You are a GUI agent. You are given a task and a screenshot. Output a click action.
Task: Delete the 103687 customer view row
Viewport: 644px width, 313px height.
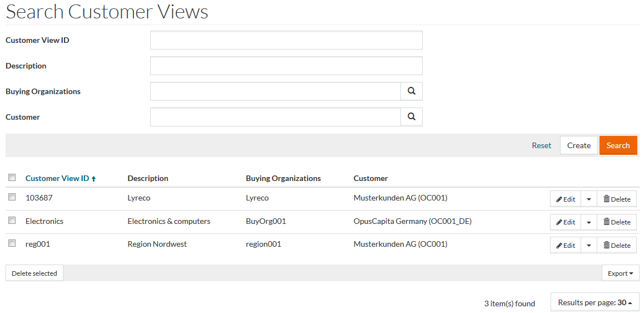pyautogui.click(x=617, y=199)
